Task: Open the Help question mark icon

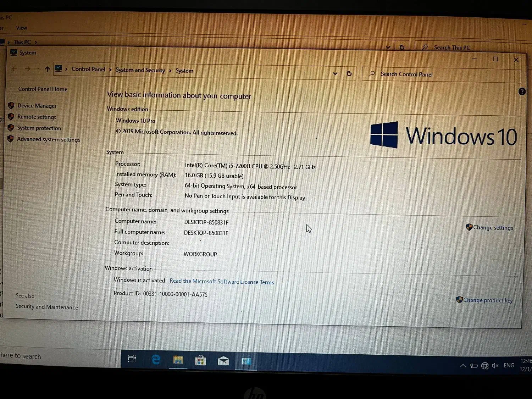Action: 522,91
